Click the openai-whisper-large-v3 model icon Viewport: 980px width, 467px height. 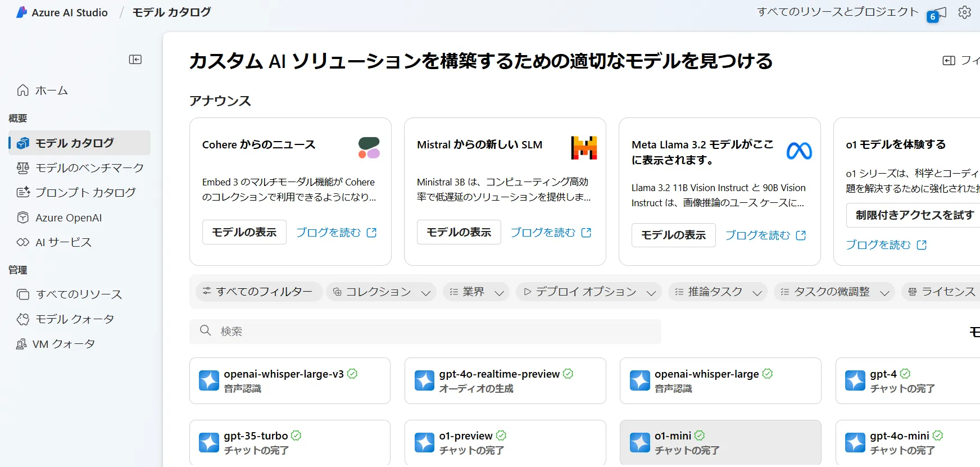[x=209, y=380]
